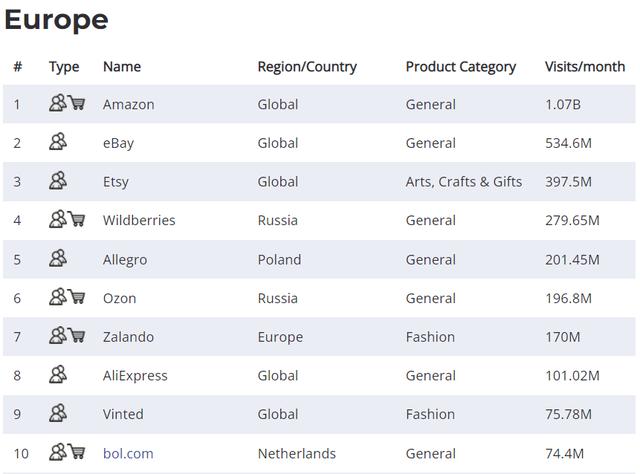640x474 pixels.
Task: Click the Netherlands region cell
Action: pyautogui.click(x=297, y=453)
